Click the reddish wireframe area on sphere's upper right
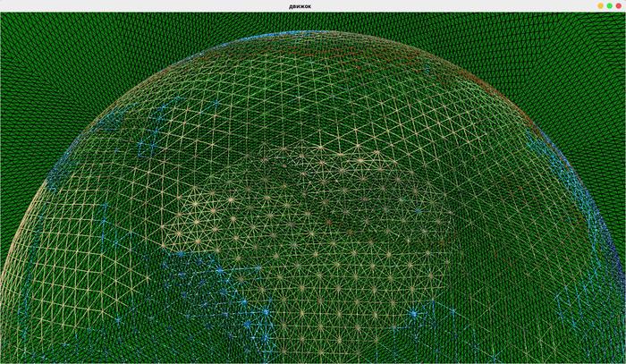 click(x=483, y=89)
